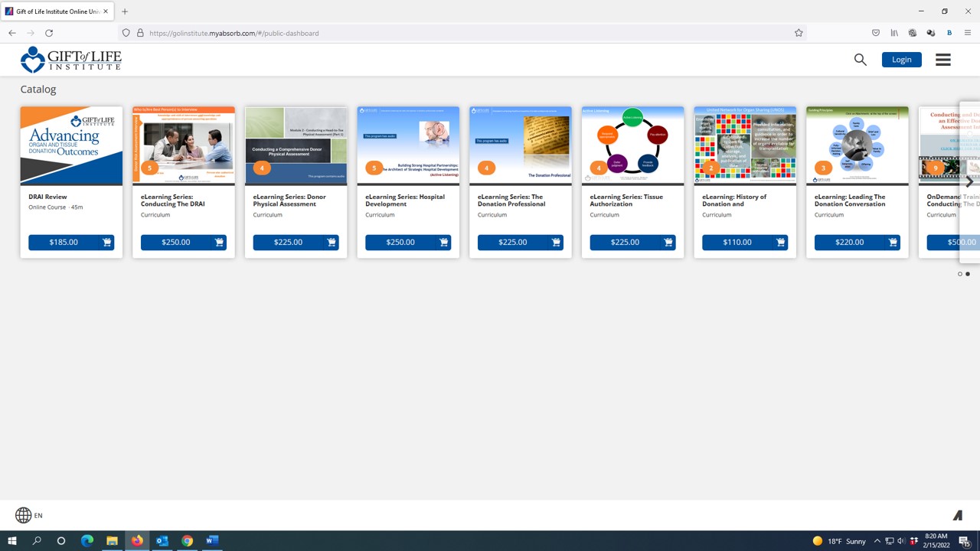
Task: Open Microsoft Edge from taskbar
Action: [x=87, y=541]
